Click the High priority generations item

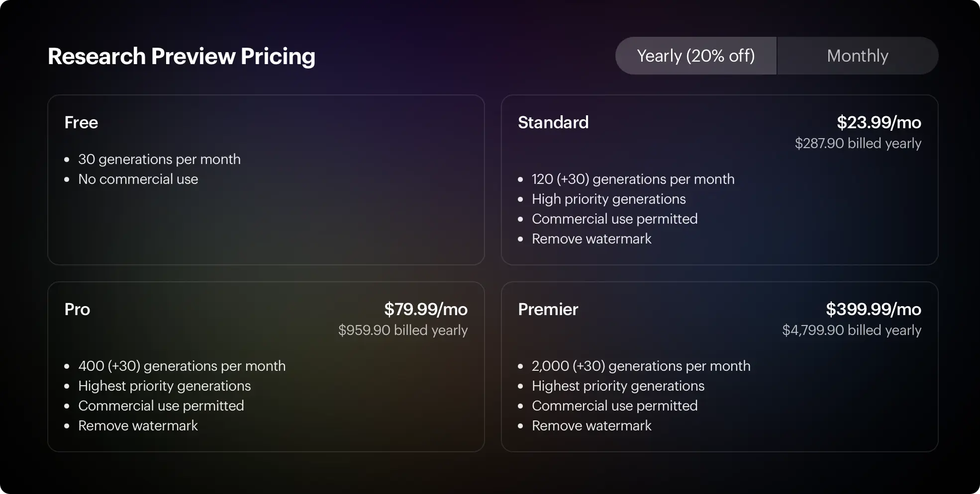point(609,199)
